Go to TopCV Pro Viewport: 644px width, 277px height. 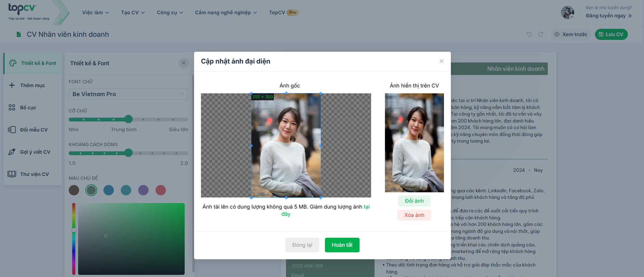pyautogui.click(x=284, y=12)
